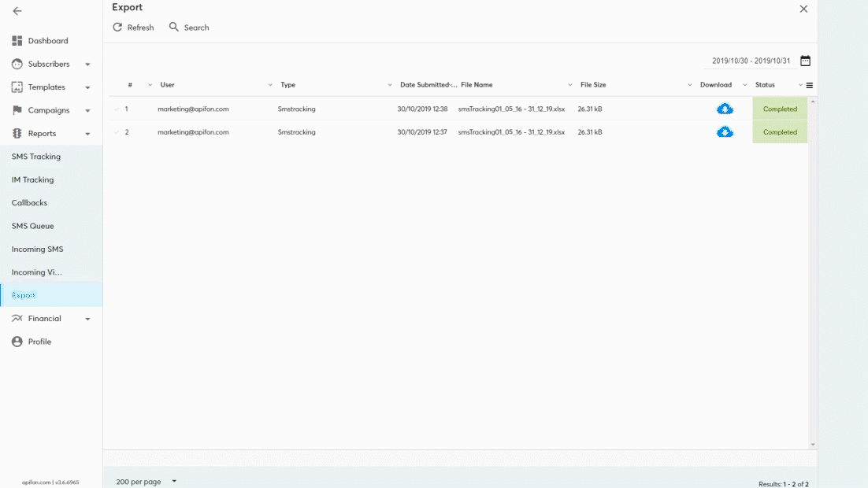Screen dimensions: 868x488
Task: Select row 2 checkmark
Action: point(117,132)
